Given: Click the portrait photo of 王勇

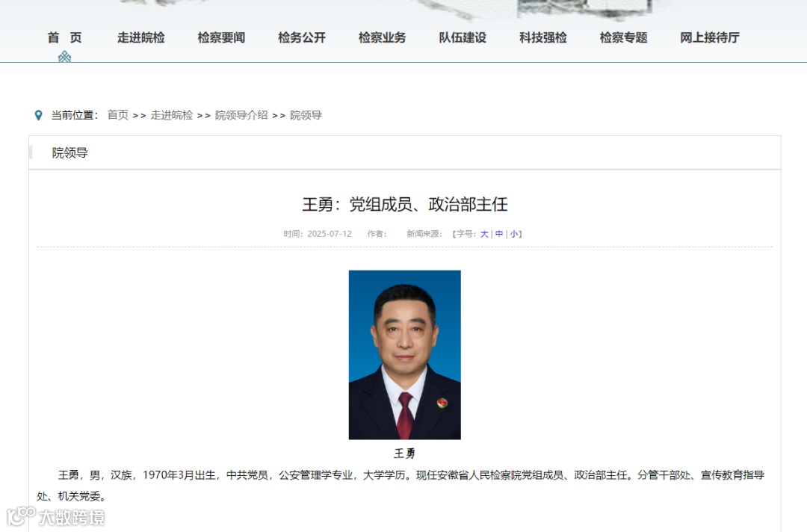Looking at the screenshot, I should (404, 355).
